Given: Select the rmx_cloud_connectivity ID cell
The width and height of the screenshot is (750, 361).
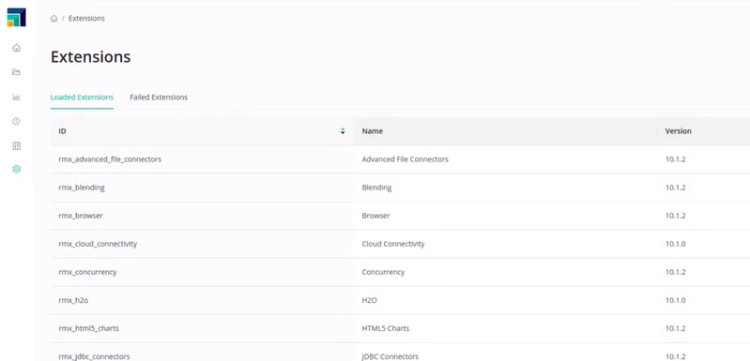Looking at the screenshot, I should [98, 244].
